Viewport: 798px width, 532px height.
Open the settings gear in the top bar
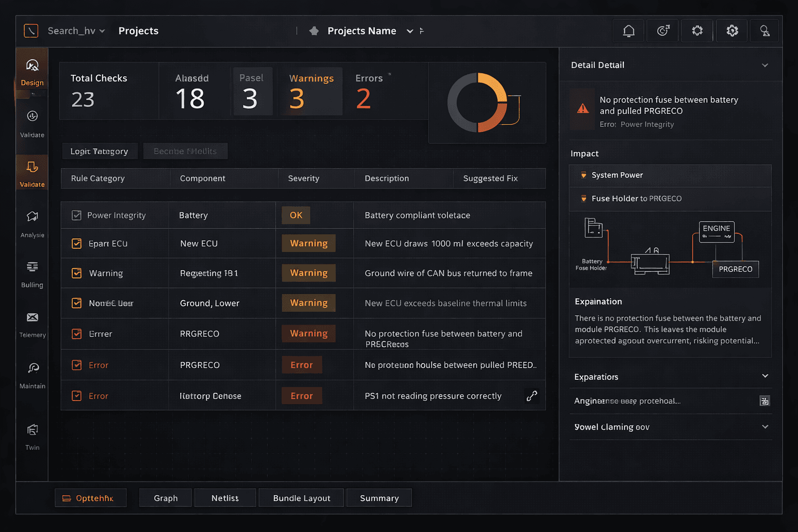pos(697,30)
